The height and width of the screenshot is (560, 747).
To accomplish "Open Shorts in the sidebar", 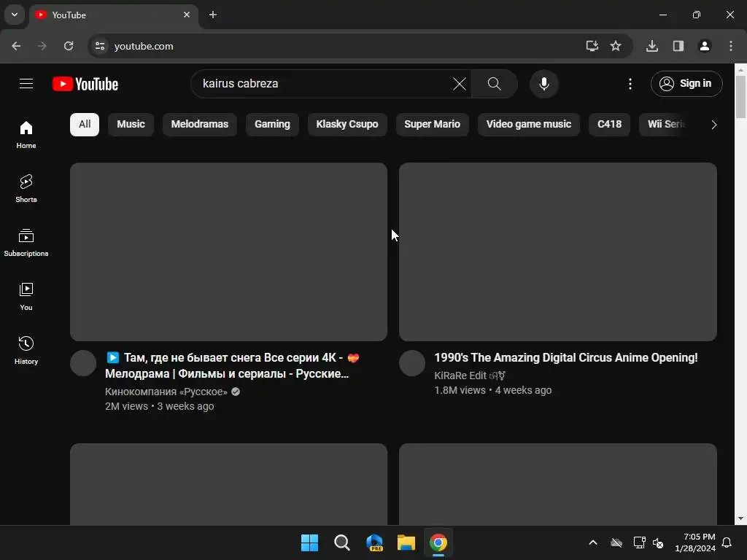I will (26, 189).
